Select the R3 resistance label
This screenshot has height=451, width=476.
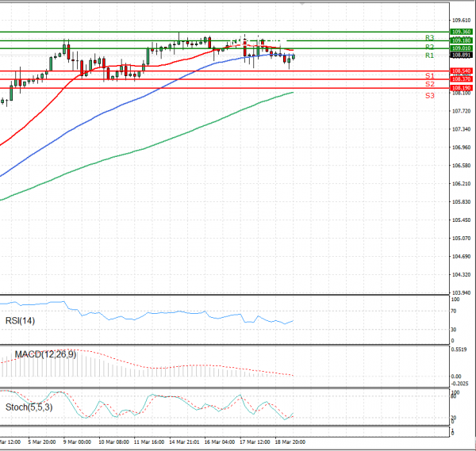429,38
